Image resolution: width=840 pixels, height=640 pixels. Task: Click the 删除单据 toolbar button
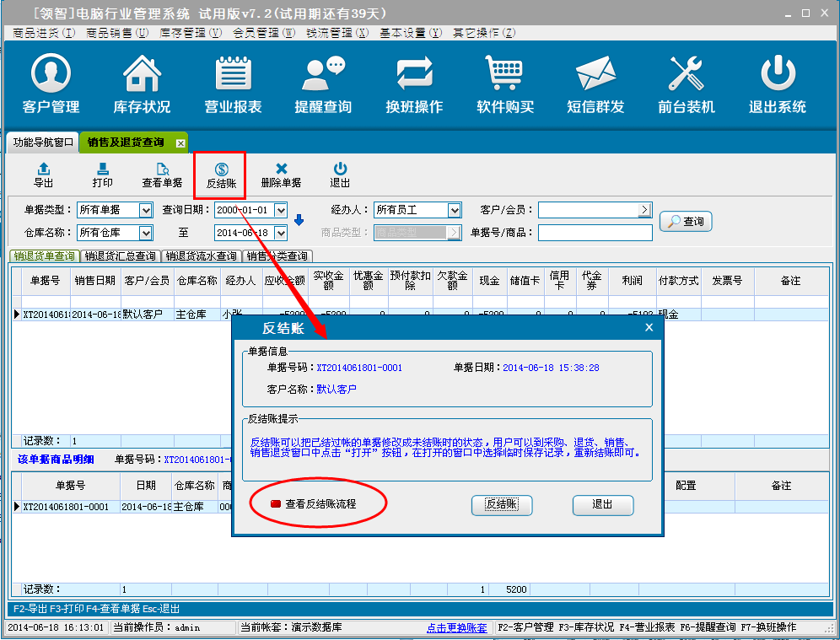click(281, 175)
